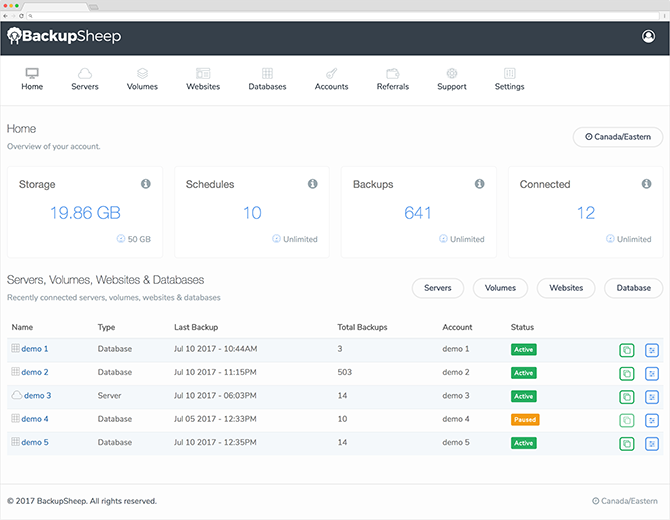
Task: Click the Backups card info icon
Action: pos(479,184)
